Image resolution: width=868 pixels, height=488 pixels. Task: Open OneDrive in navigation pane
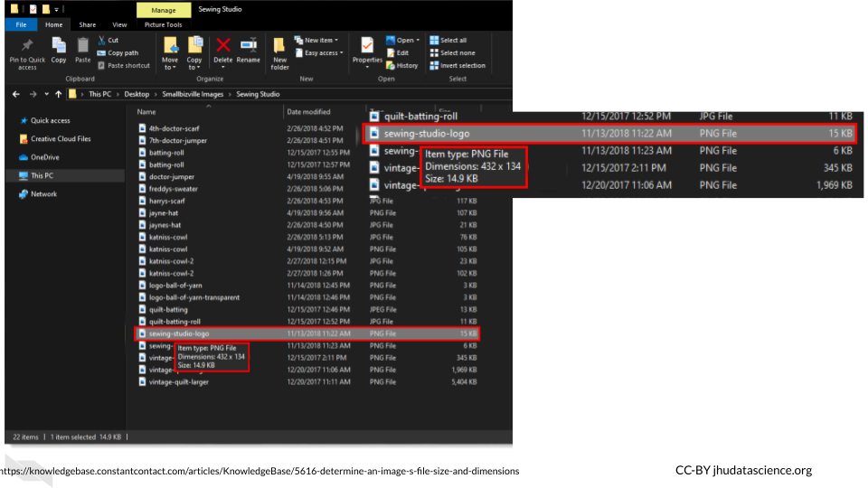pos(39,157)
